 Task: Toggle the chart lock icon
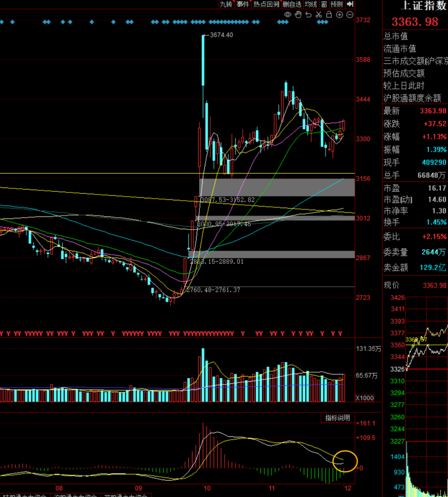coord(329,15)
